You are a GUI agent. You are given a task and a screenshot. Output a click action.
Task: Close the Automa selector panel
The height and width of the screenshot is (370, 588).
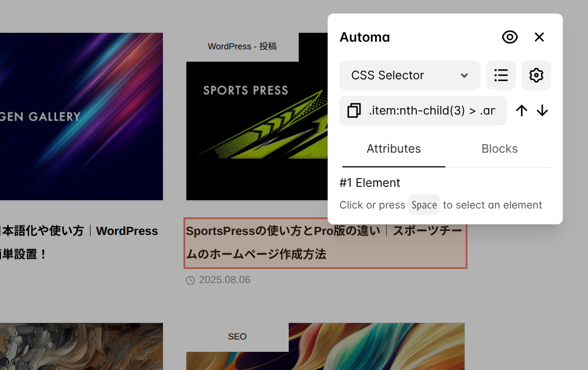[x=539, y=37]
